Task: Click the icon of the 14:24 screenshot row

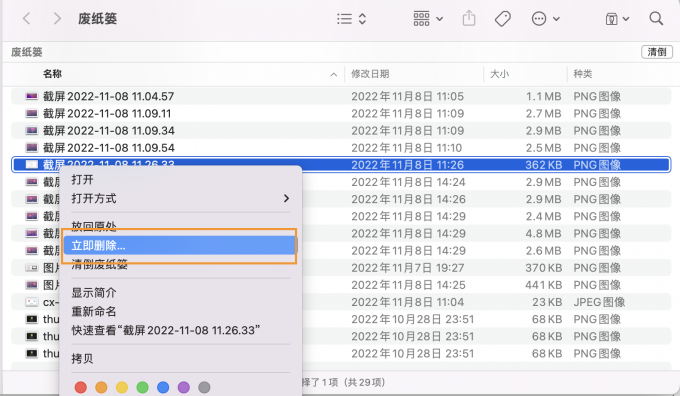Action: pos(32,182)
